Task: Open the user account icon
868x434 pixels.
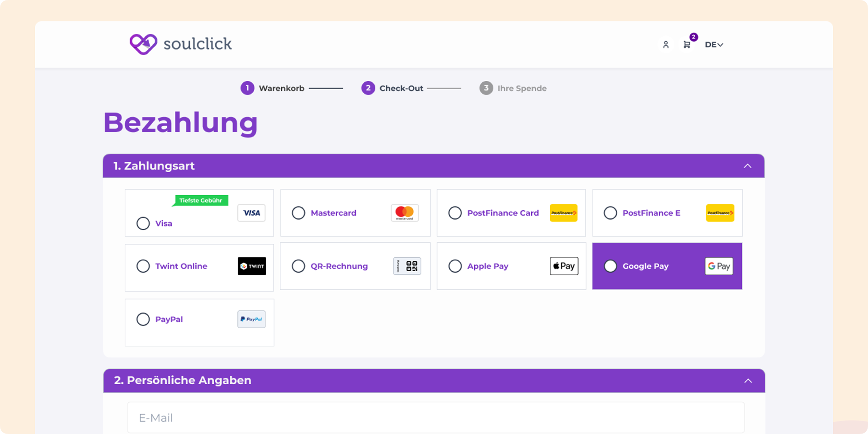Action: click(665, 44)
